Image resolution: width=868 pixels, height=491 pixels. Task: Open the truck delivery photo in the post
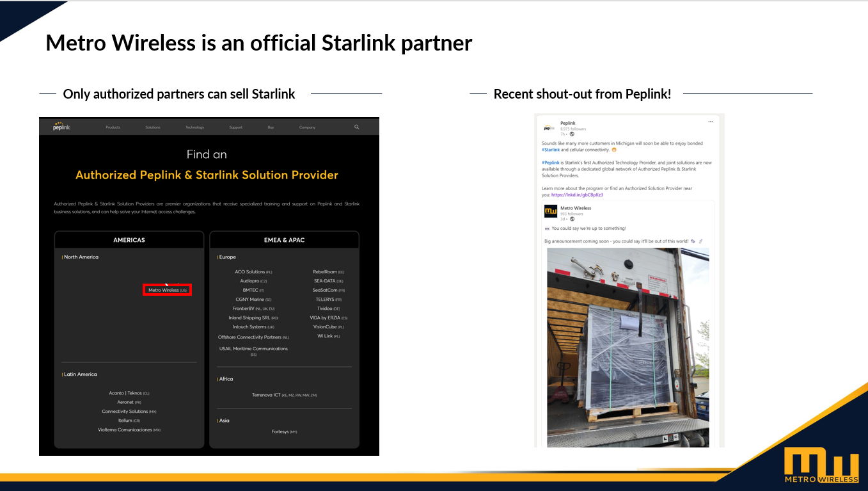click(x=628, y=347)
